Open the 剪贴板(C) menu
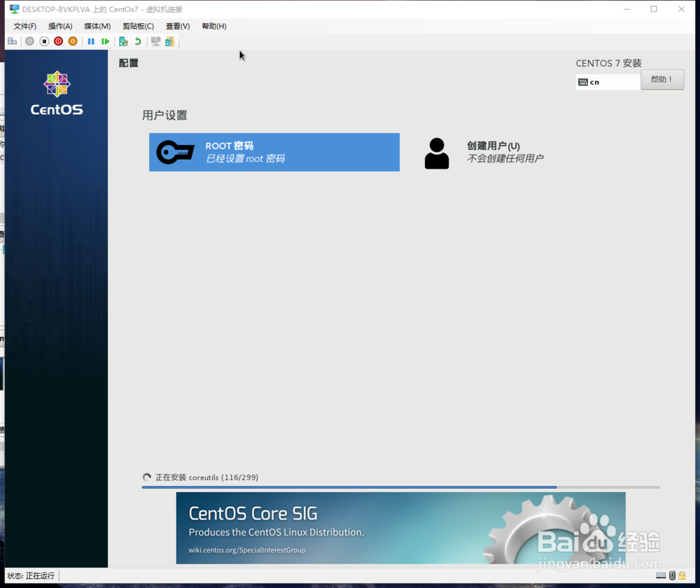 [137, 26]
